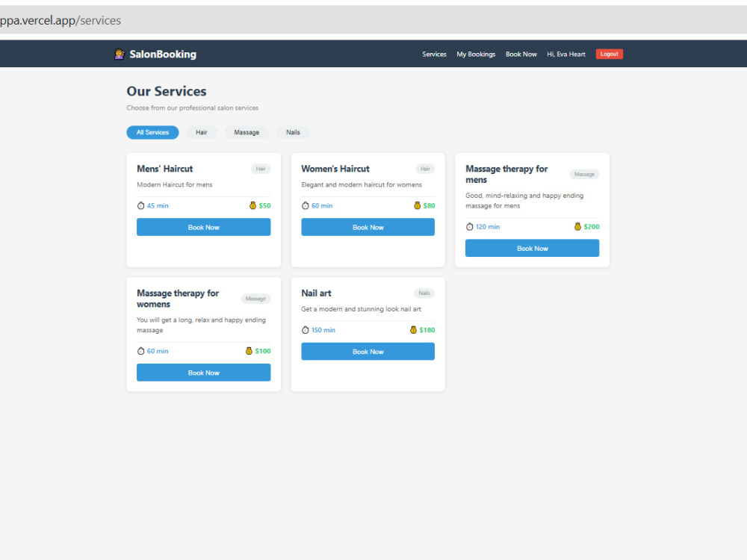Image resolution: width=747 pixels, height=560 pixels.
Task: Open Book Now in the navigation bar
Action: coord(521,55)
